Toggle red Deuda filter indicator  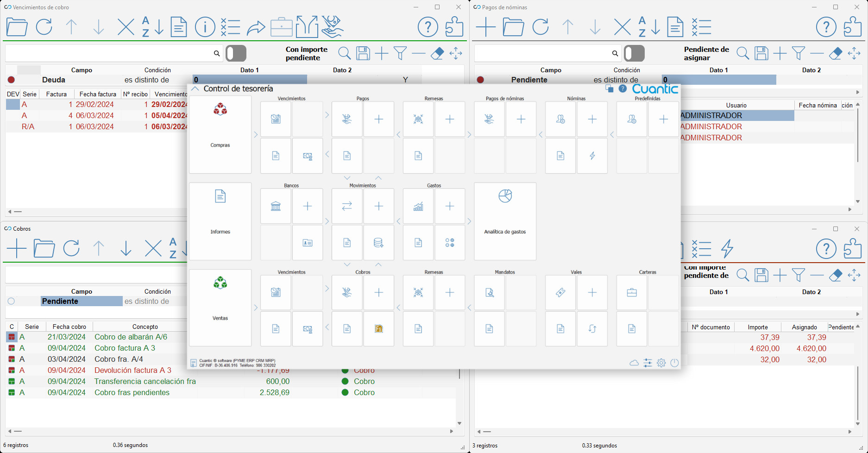(11, 80)
